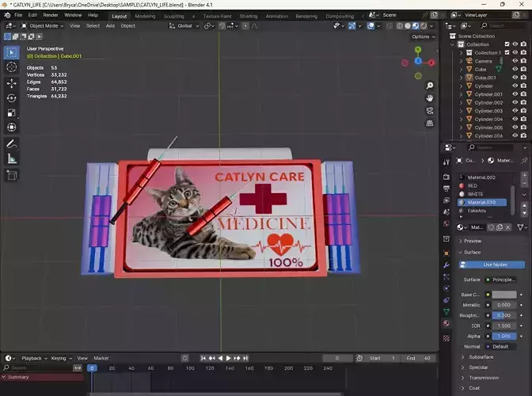Open the Global orientation dropdown
This screenshot has height=396, width=532.
click(x=184, y=26)
